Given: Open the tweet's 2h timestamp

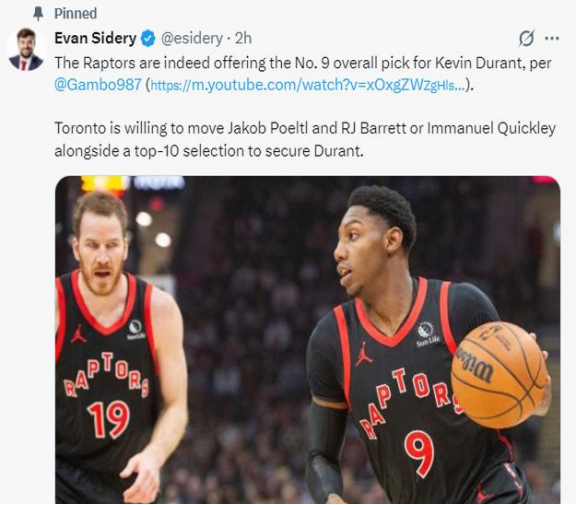Looking at the screenshot, I should [x=243, y=38].
